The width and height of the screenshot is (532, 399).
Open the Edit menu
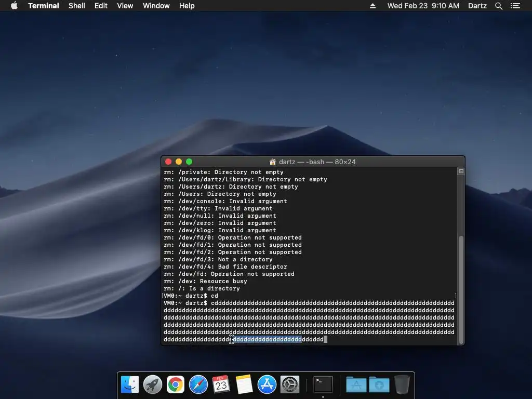101,6
